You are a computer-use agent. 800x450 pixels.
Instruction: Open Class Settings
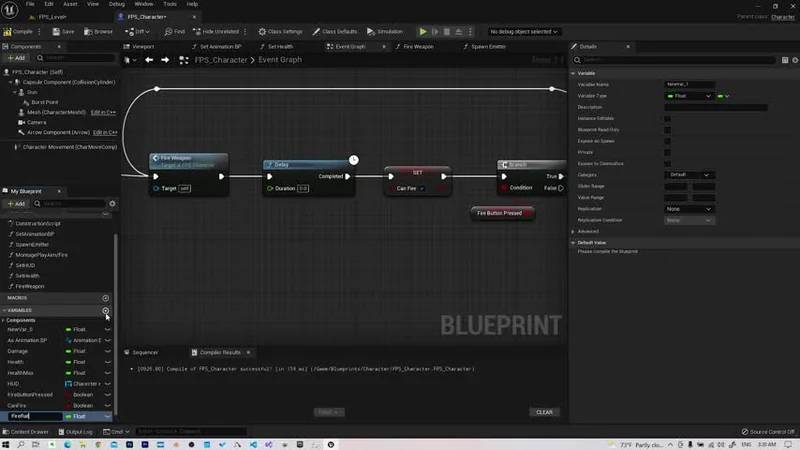[x=280, y=32]
